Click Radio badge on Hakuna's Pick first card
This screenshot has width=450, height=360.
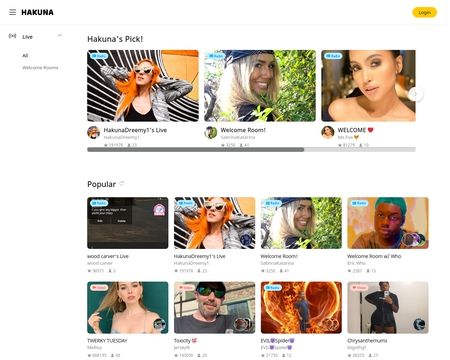pyautogui.click(x=99, y=56)
